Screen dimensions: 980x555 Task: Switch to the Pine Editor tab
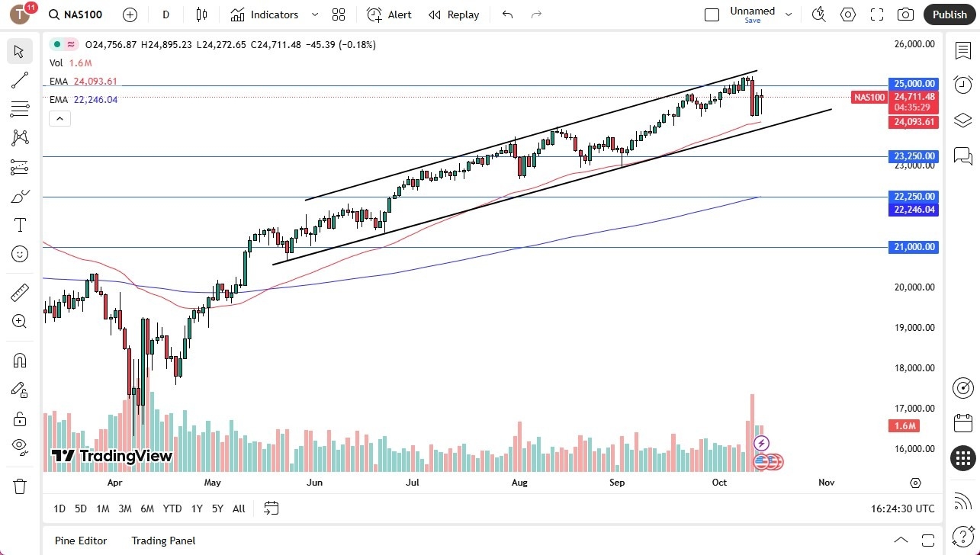(80, 541)
